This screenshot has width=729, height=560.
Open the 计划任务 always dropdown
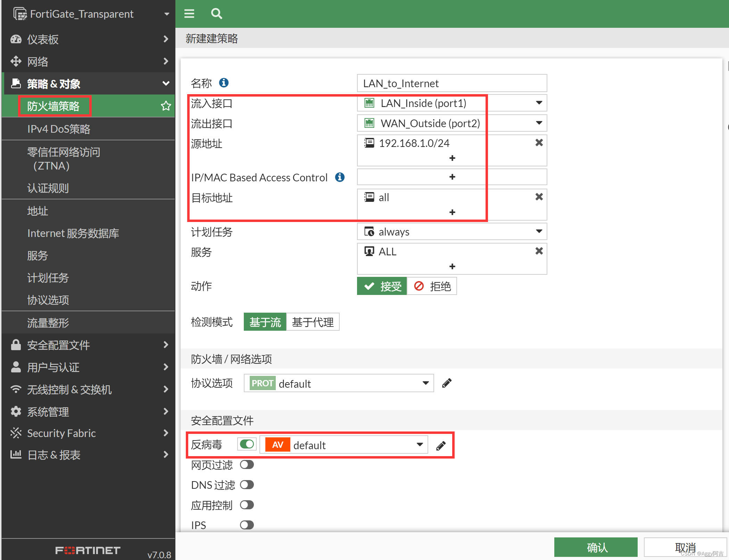(539, 231)
